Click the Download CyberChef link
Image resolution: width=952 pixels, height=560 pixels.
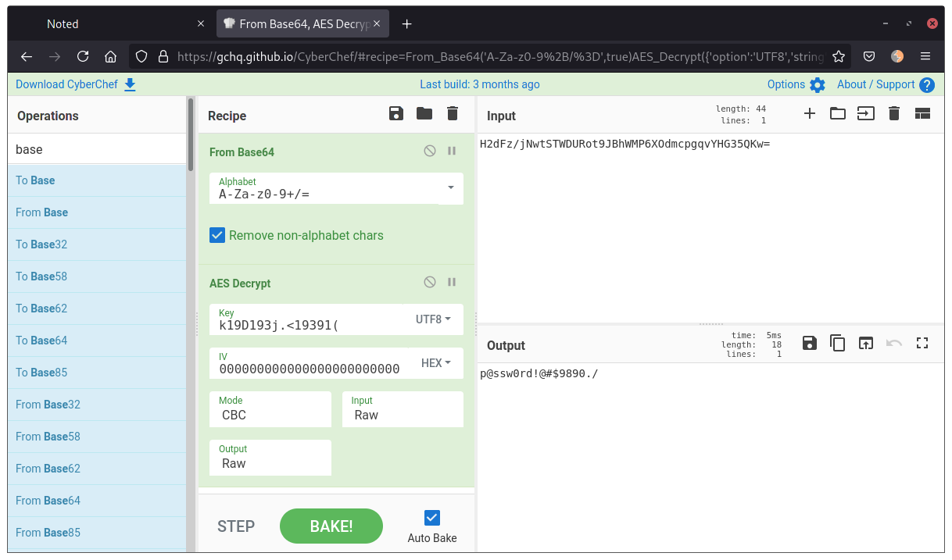pyautogui.click(x=76, y=84)
